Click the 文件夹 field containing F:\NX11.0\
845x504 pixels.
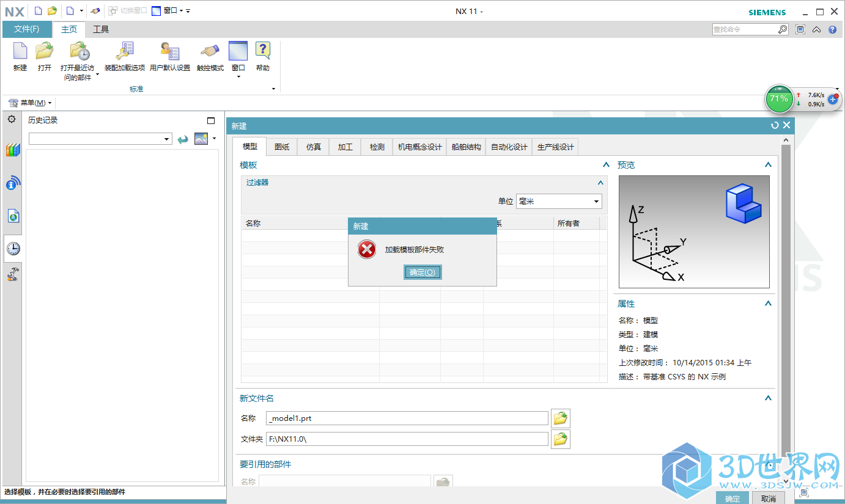(407, 439)
